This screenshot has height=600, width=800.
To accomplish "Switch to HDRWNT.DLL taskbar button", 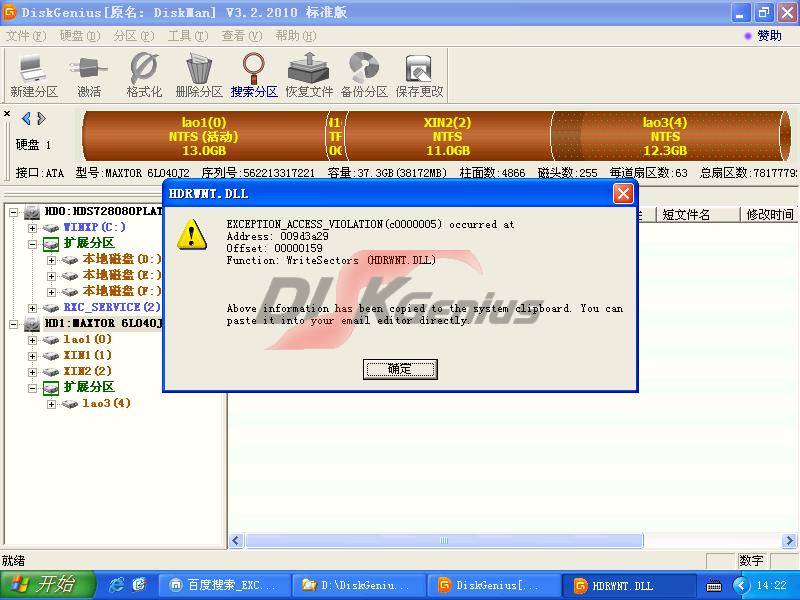I will coord(629,585).
